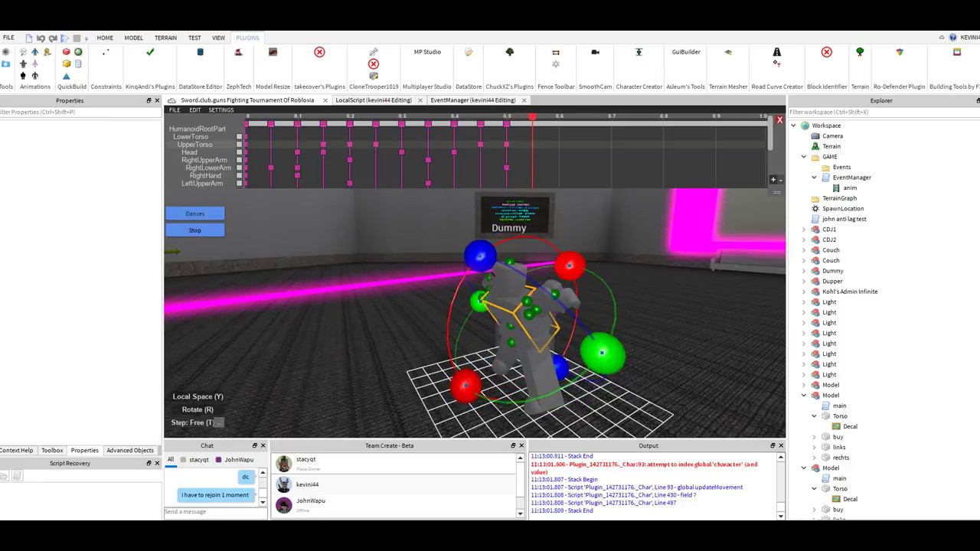
Task: Click the Send a message chat field
Action: (x=214, y=512)
